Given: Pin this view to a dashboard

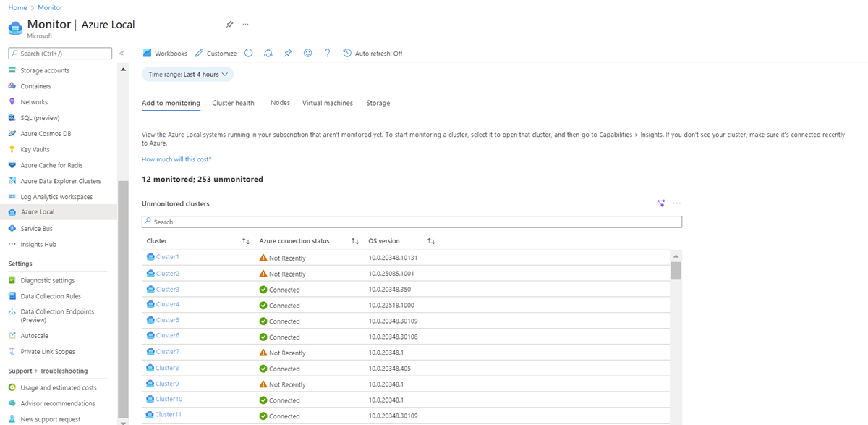Looking at the screenshot, I should (287, 53).
